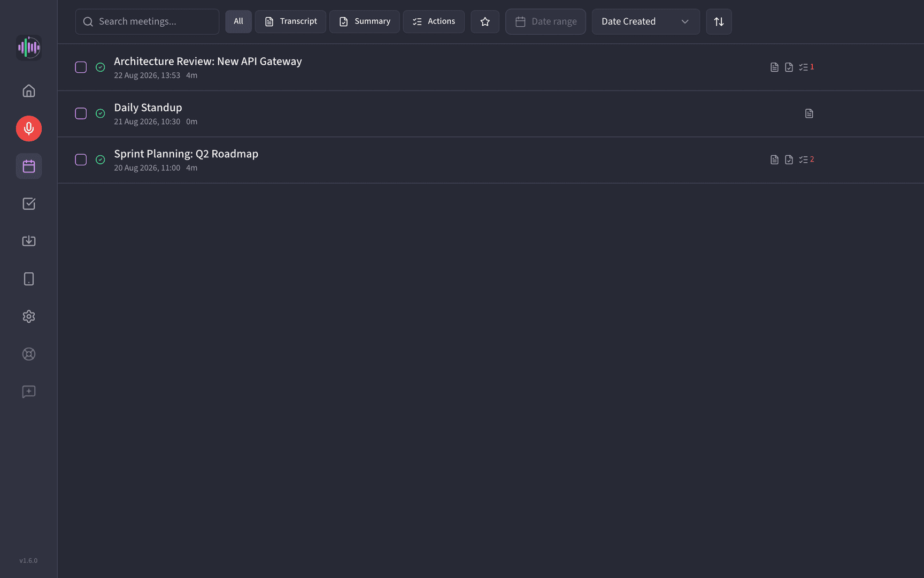
Task: Open transcript icon for Sprint Planning meeting
Action: coord(774,159)
